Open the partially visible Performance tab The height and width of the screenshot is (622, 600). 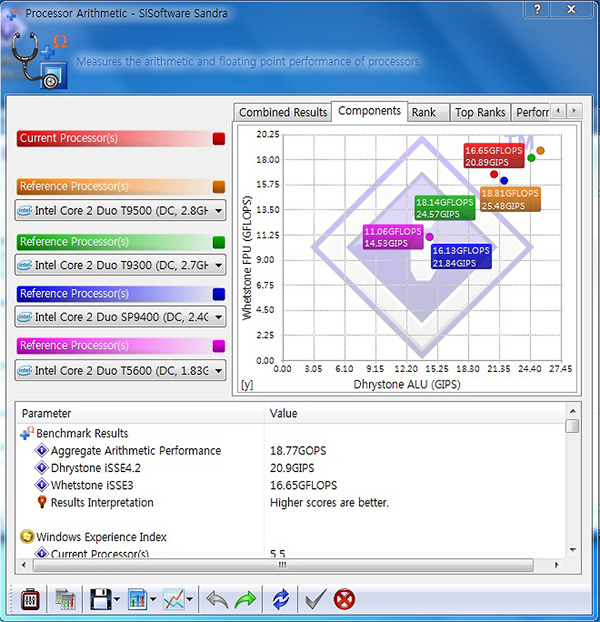pos(531,112)
